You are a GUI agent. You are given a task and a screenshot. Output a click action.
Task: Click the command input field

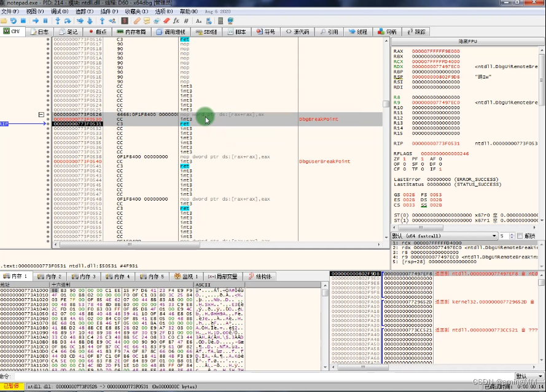263,376
